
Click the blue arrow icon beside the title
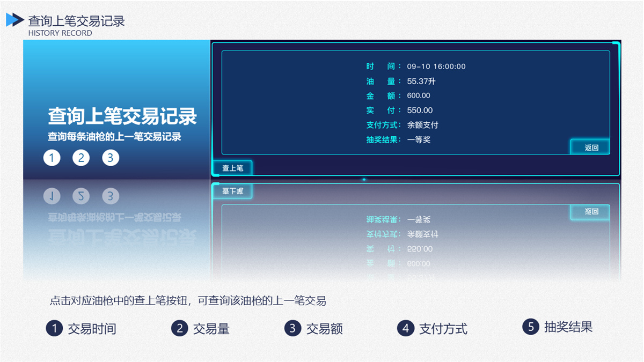click(x=15, y=20)
